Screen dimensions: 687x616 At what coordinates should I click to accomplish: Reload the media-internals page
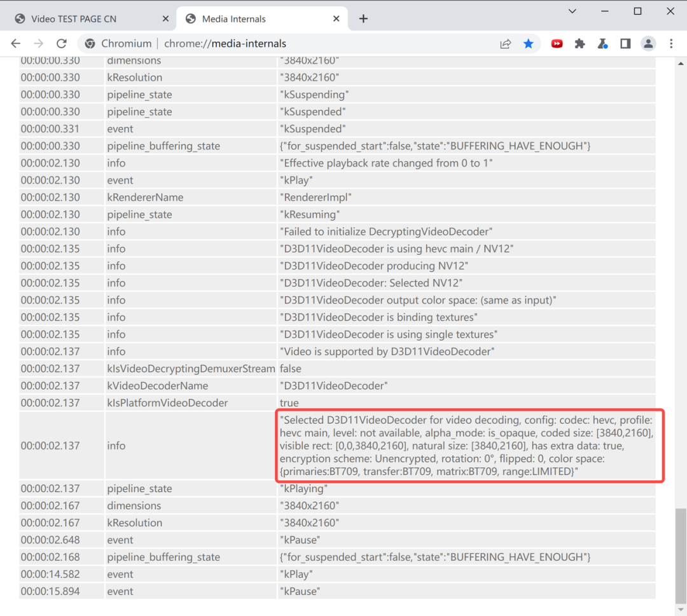(x=62, y=44)
